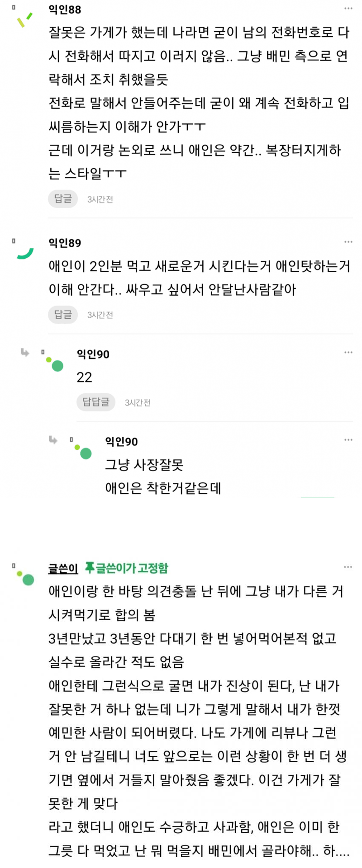Open the three-dot menu on 익인88's comment
Image resolution: width=362 pixels, height=868 pixels.
(x=348, y=9)
